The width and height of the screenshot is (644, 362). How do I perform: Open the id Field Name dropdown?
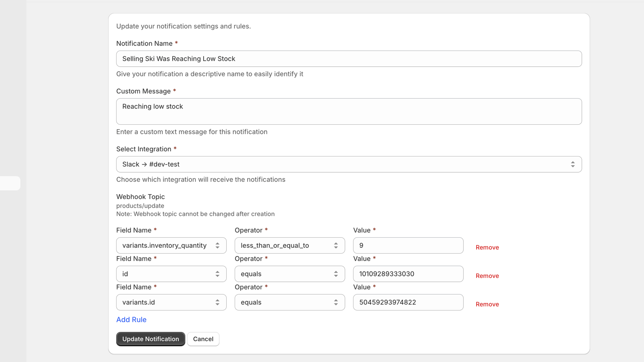click(171, 274)
